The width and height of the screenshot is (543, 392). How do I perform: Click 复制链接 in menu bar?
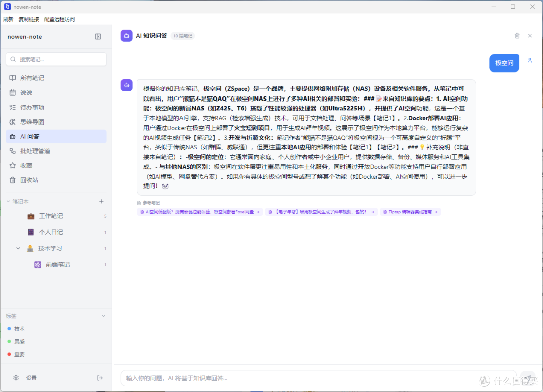[29, 19]
